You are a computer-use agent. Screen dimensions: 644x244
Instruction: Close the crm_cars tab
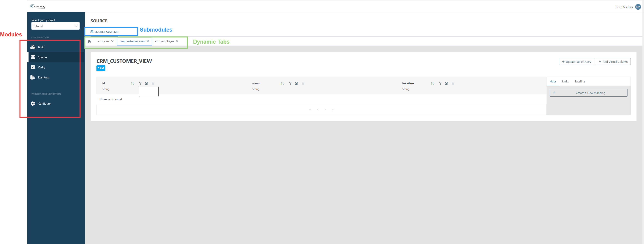coord(112,41)
